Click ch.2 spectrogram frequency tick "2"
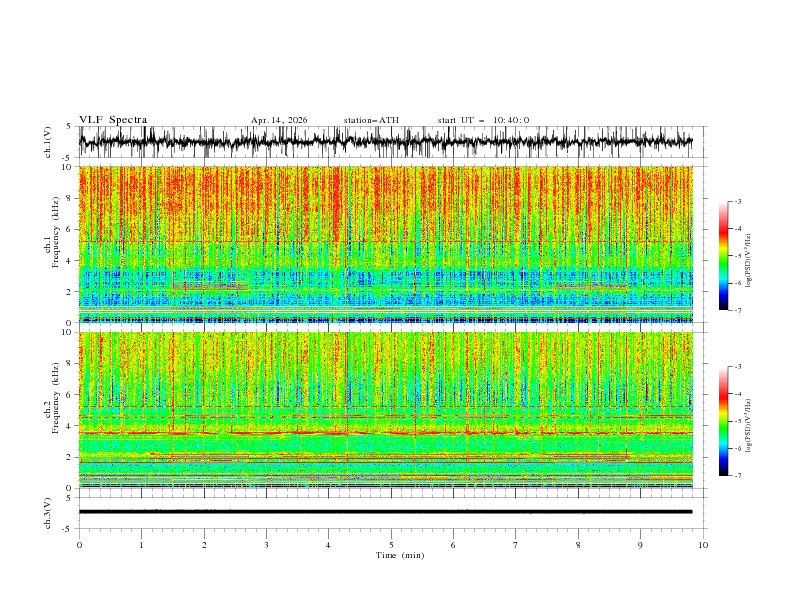 coord(69,457)
